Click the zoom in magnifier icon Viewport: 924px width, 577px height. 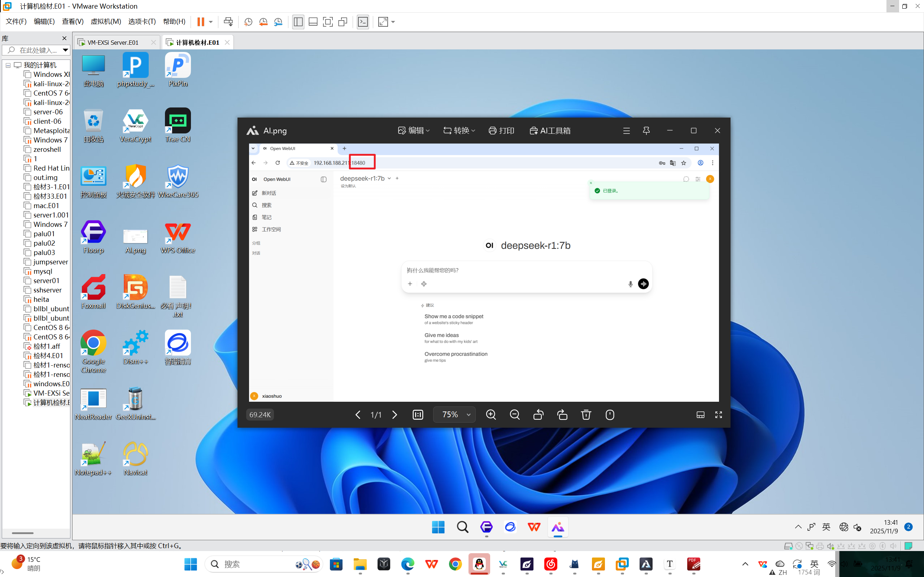click(491, 414)
